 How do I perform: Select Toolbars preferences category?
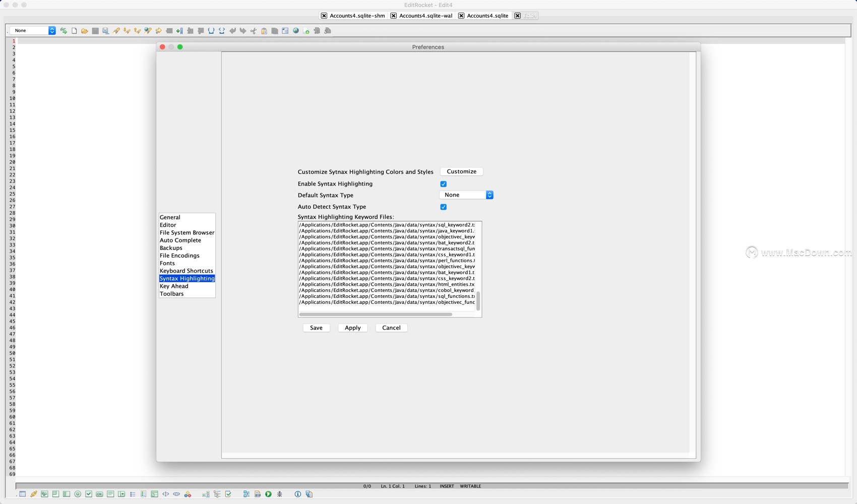click(187, 294)
